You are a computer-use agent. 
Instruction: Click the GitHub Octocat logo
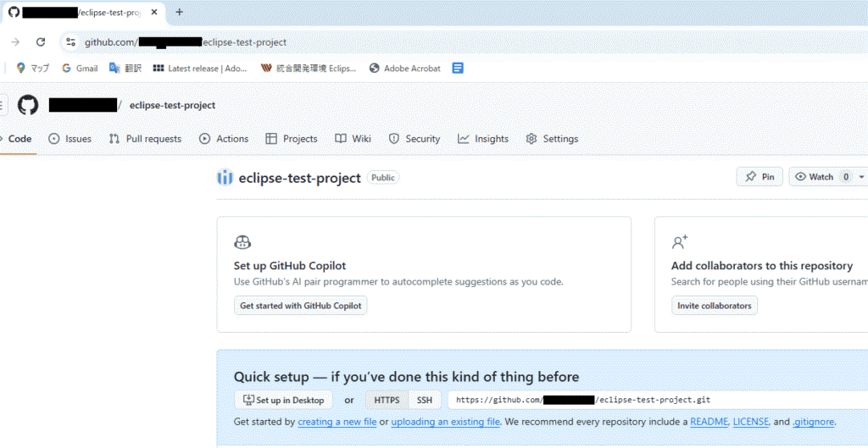28,105
